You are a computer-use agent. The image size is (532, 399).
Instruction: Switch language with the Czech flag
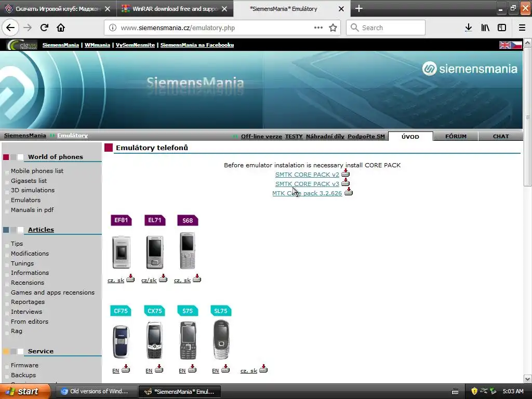(x=516, y=45)
